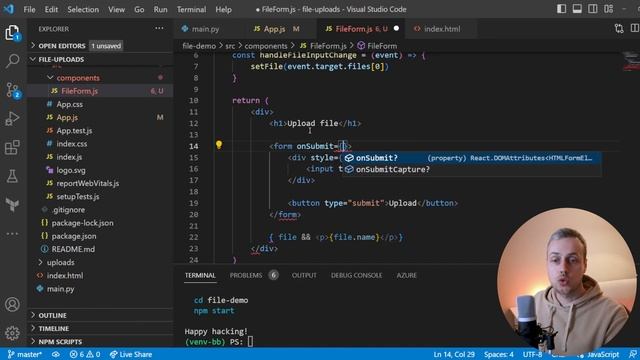This screenshot has width=640, height=360.
Task: Open main.py from the explorer
Action: pyautogui.click(x=100, y=289)
